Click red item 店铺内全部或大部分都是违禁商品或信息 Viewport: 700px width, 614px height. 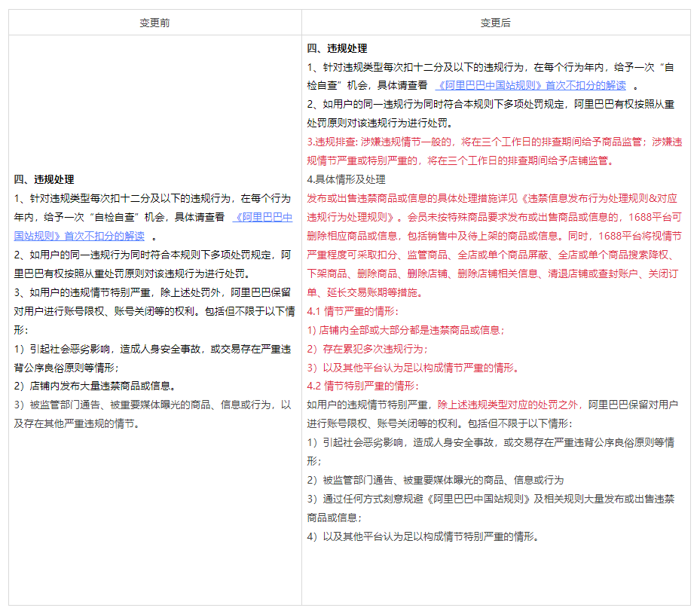pos(405,330)
